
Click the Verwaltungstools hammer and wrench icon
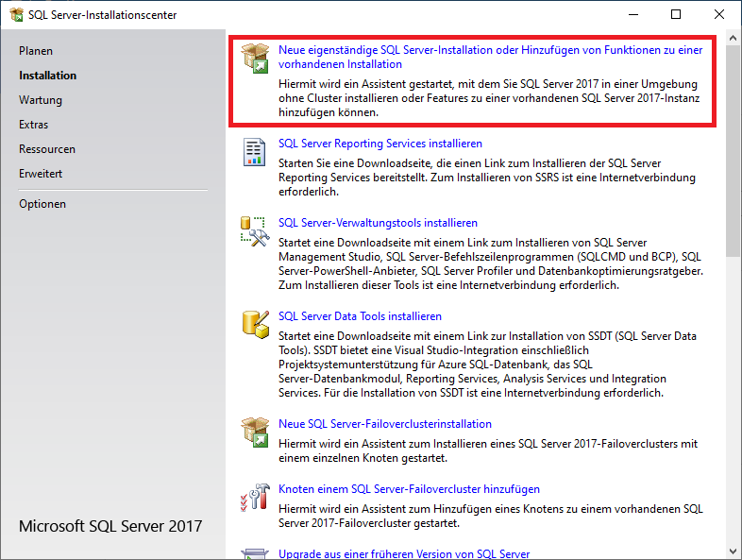click(255, 231)
